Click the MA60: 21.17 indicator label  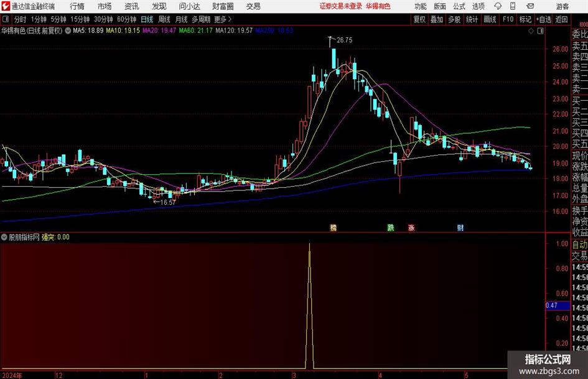[x=195, y=30]
